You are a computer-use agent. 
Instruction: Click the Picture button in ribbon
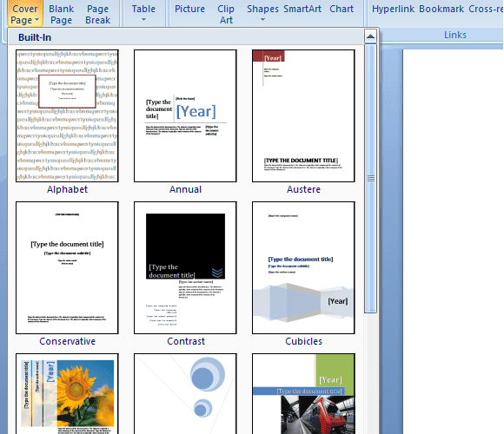189,10
